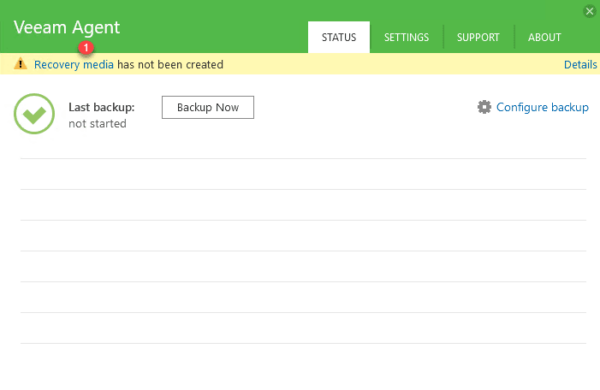Open the Details link in warning bar
600x390 pixels.
pos(580,65)
